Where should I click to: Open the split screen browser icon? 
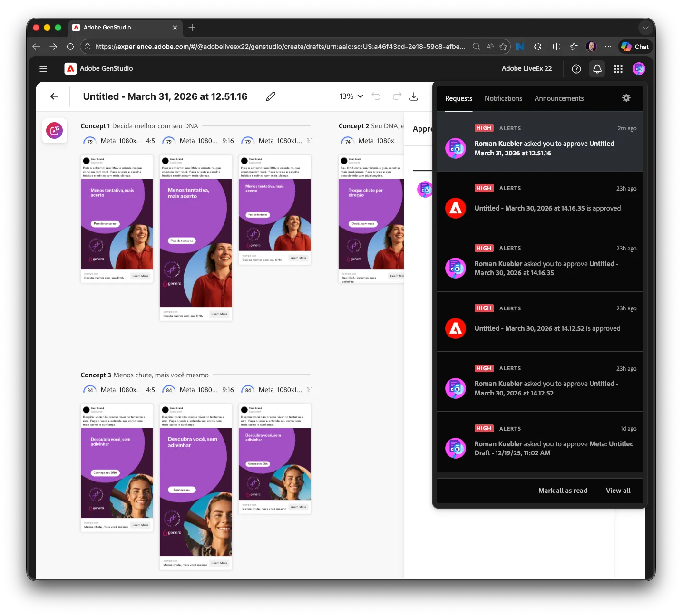coord(556,47)
